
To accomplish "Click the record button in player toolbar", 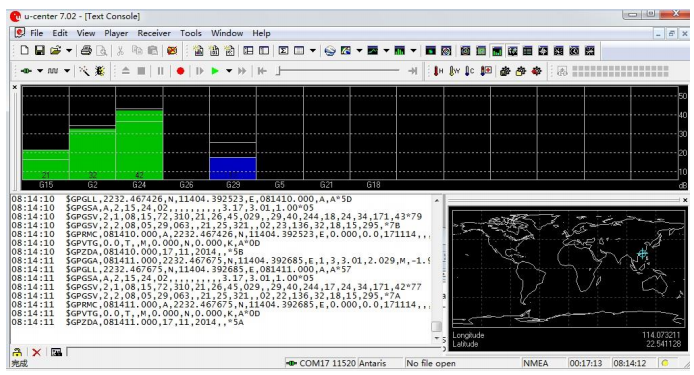I will tap(180, 71).
